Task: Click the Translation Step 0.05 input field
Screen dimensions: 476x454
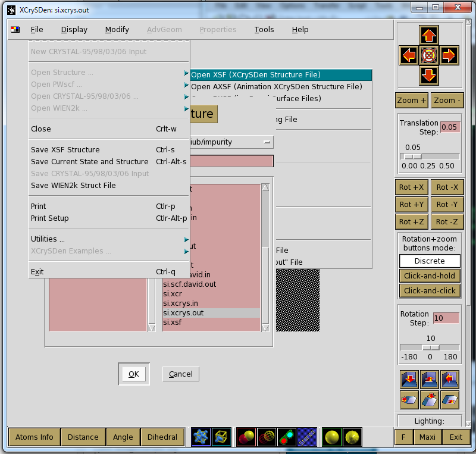Action: [450, 127]
